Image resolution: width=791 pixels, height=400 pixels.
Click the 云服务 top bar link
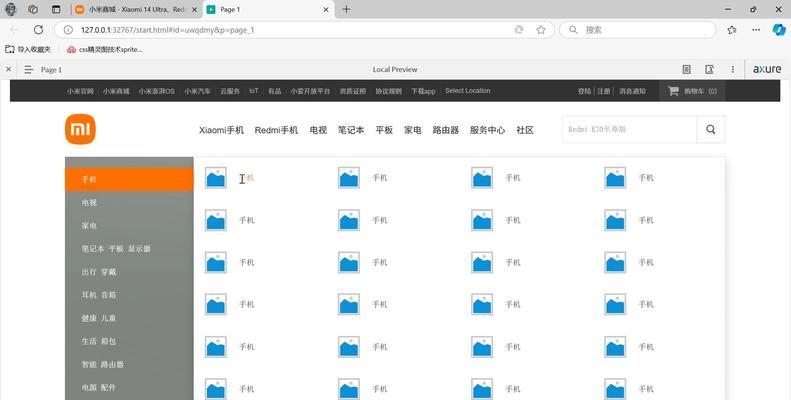tap(230, 91)
